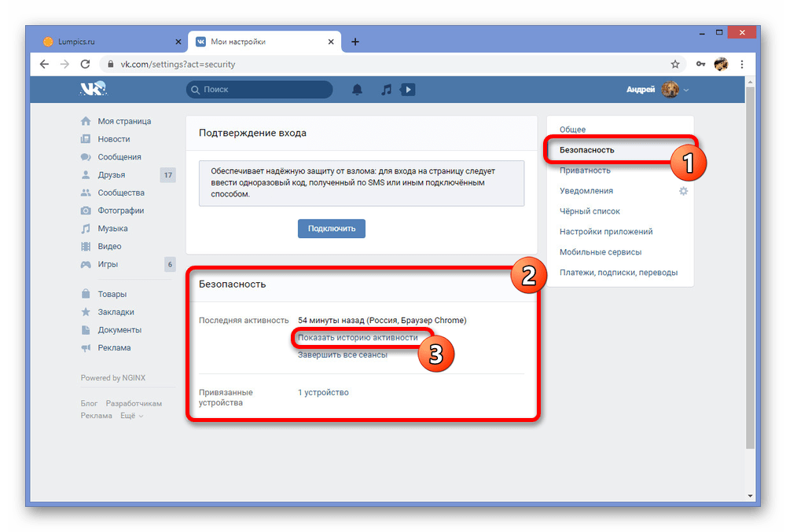Click the video play icon in header

tap(407, 90)
